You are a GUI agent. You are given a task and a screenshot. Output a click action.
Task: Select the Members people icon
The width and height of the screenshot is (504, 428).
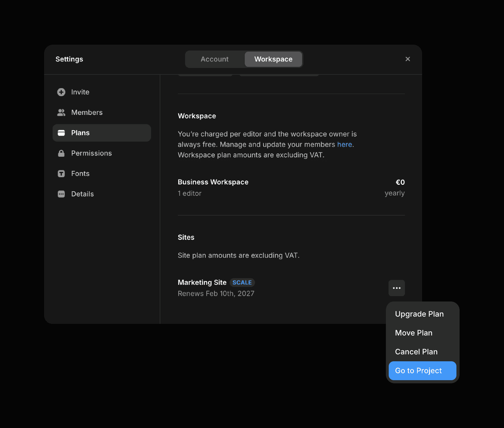pos(61,112)
